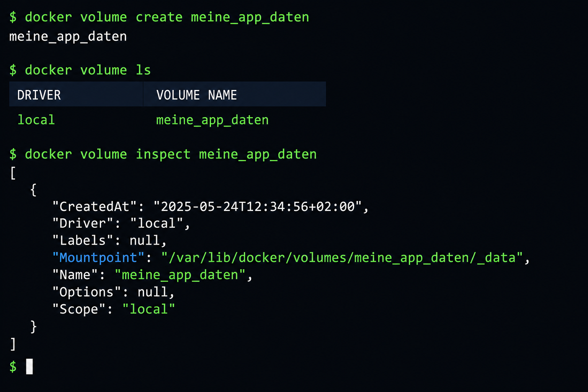Select the "2025-05-24T12:34:56+02:00" timestamp value
The image size is (588, 392).
(258, 207)
